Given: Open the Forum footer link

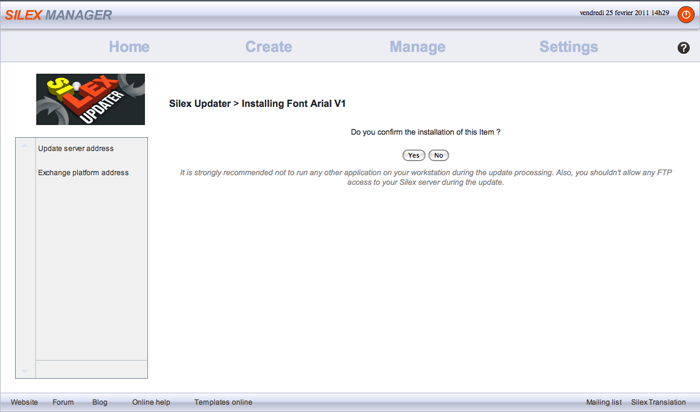Looking at the screenshot, I should pos(63,402).
